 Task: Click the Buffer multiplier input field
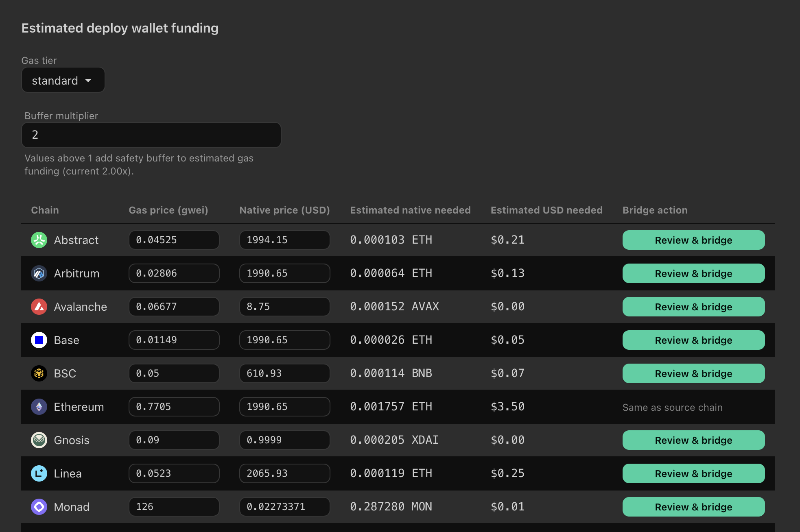tap(151, 135)
